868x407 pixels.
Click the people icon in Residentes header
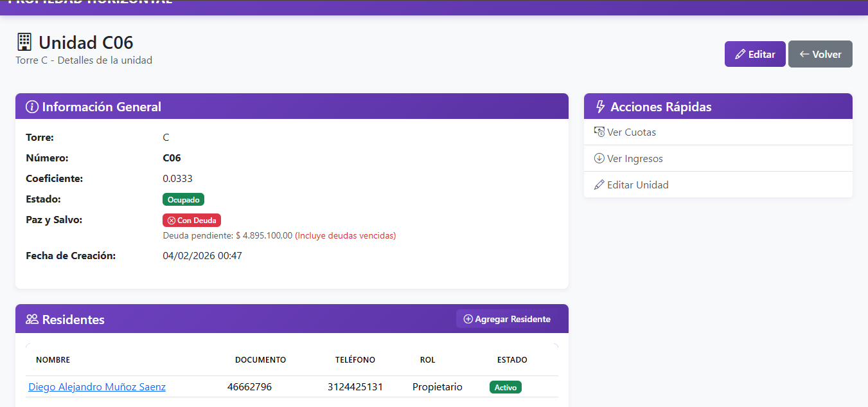32,320
